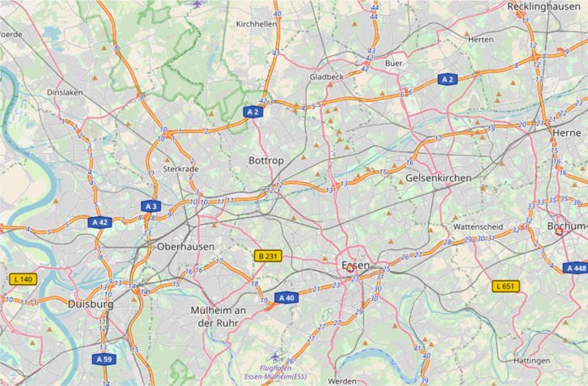This screenshot has height=386, width=588.
Task: Select the yellow B 231 road shield
Action: (268, 257)
